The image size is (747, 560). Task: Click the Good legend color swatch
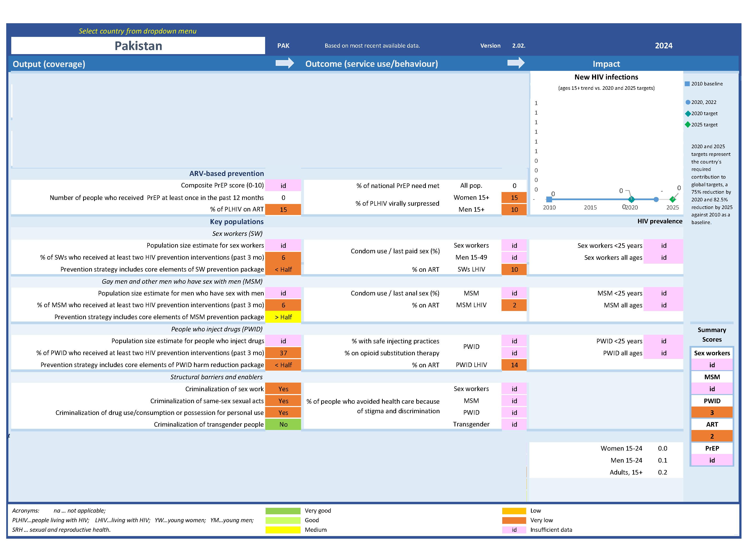pos(283,520)
